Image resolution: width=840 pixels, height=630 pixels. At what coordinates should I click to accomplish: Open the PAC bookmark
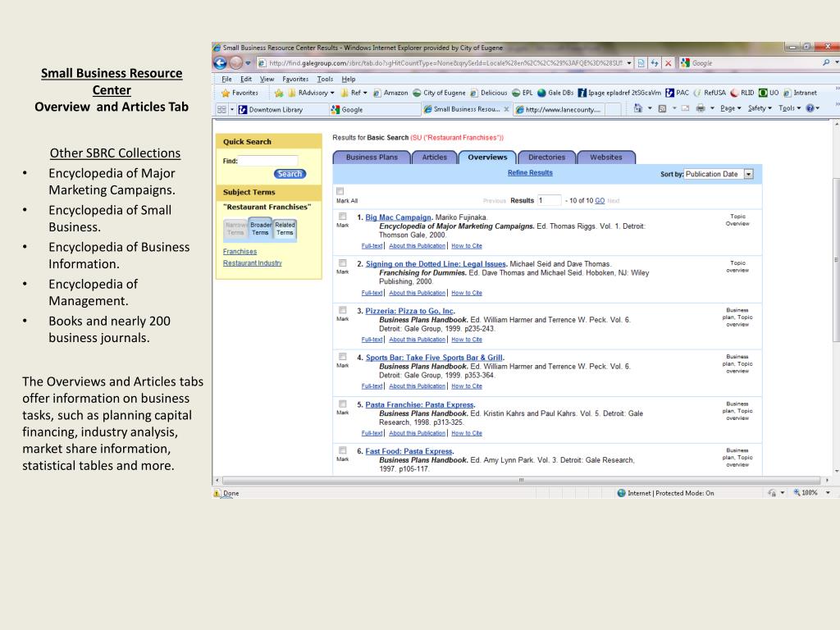(x=677, y=93)
